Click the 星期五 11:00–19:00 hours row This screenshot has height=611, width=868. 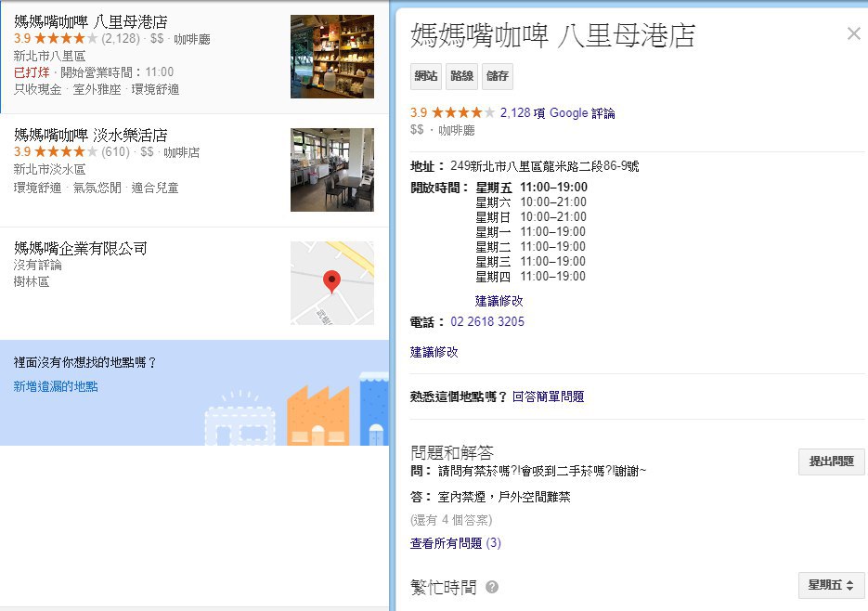tap(531, 188)
